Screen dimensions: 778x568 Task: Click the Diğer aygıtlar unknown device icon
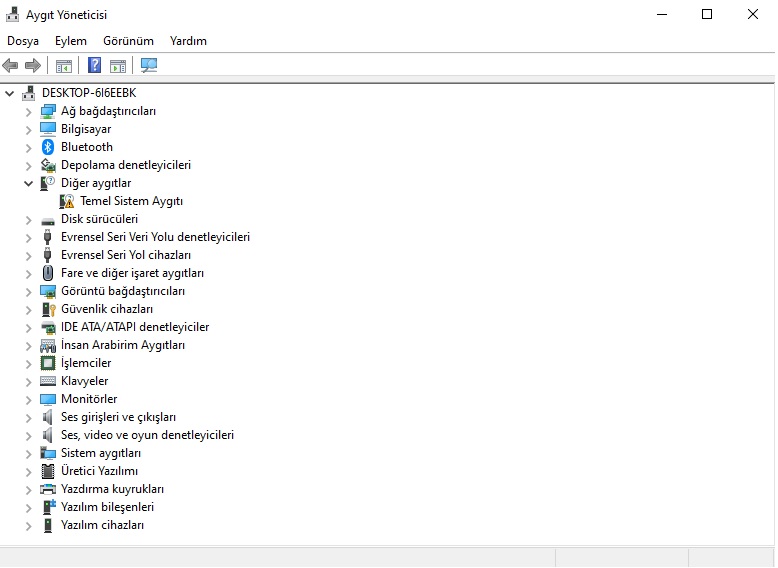click(x=48, y=183)
